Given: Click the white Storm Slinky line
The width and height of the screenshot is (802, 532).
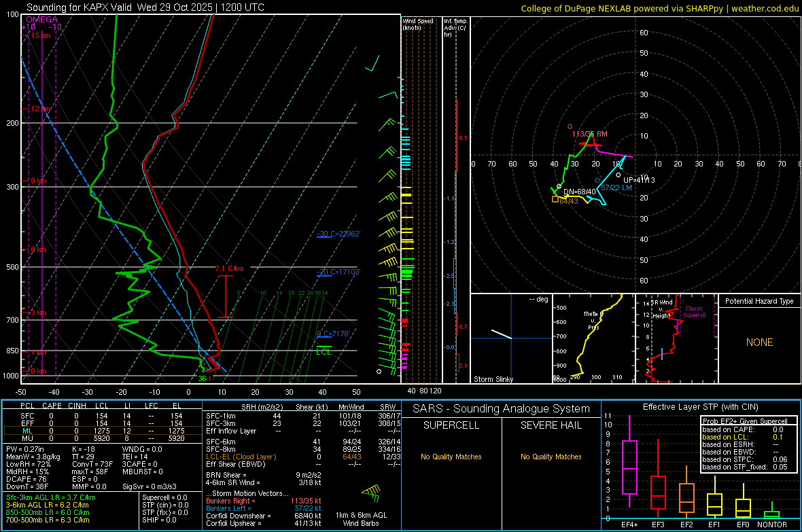Looking at the screenshot, I should [502, 334].
